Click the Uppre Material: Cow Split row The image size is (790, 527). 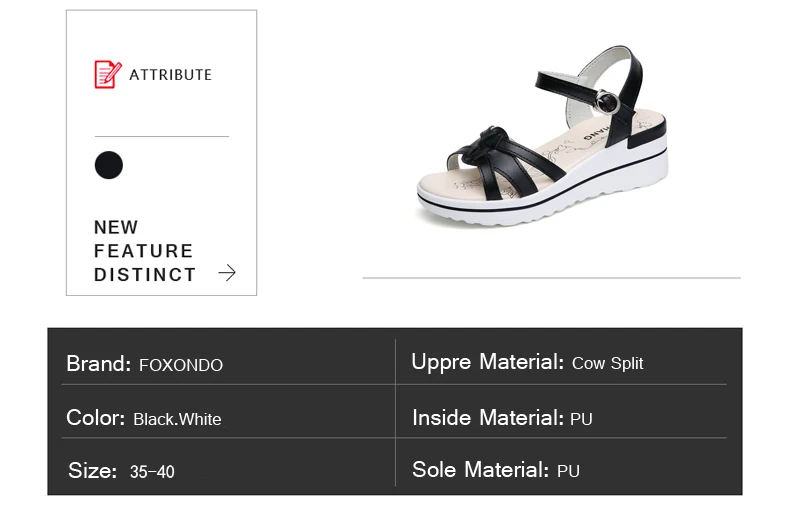point(561,363)
